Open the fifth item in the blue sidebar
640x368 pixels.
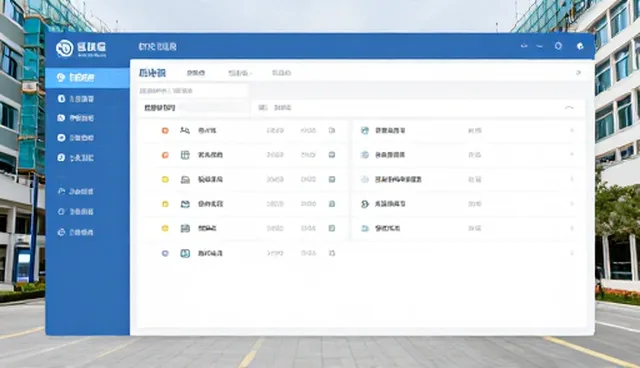pyautogui.click(x=76, y=157)
